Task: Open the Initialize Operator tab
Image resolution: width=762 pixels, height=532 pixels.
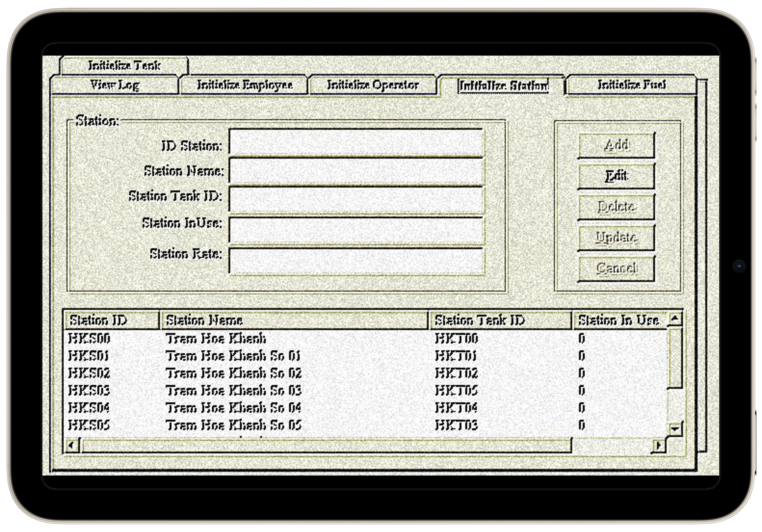Action: (x=372, y=85)
